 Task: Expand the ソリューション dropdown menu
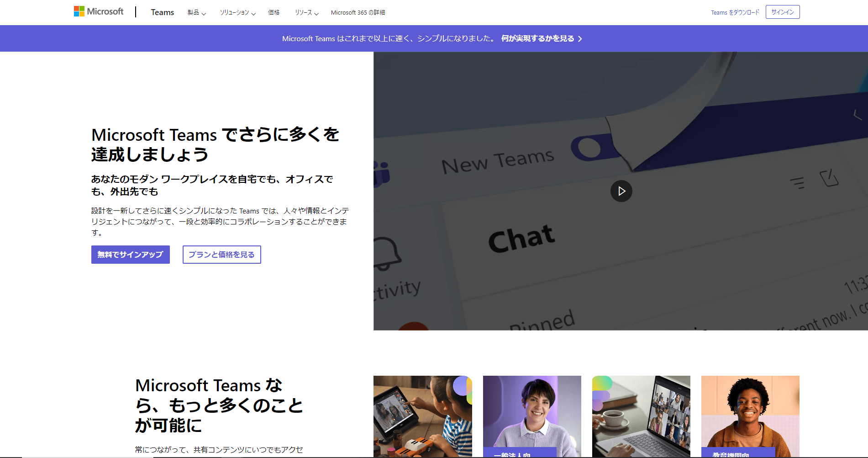[237, 12]
